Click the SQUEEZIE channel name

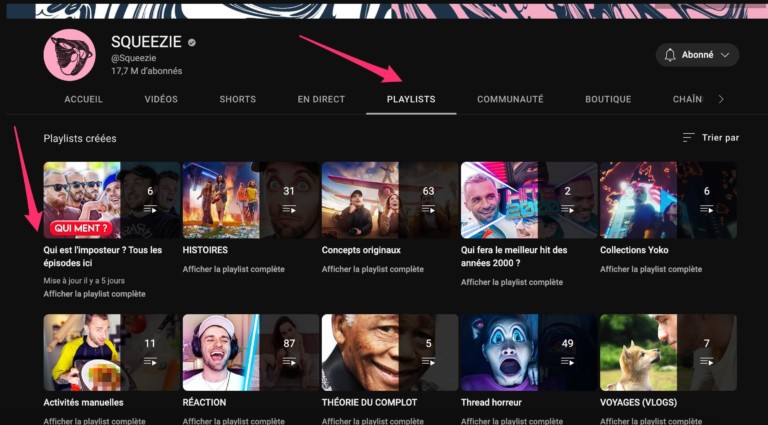146,42
